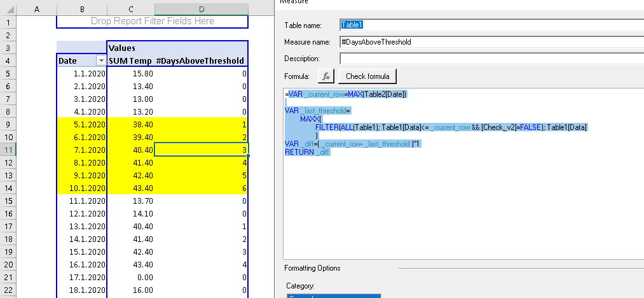
Task: Click inside the DAX formula editor
Action: pyautogui.click(x=463, y=173)
